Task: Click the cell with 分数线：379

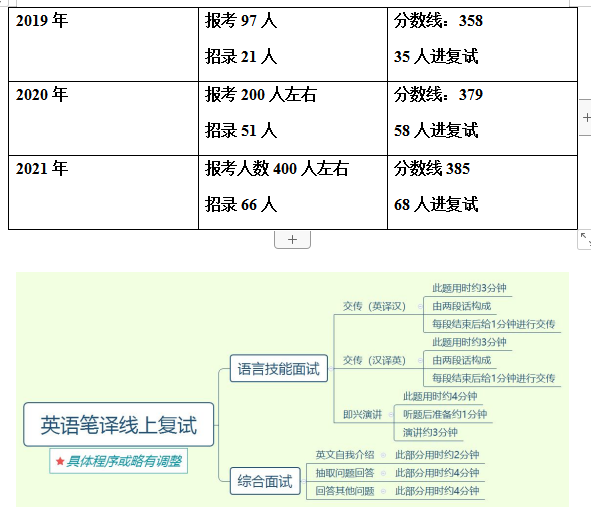Action: 482,118
